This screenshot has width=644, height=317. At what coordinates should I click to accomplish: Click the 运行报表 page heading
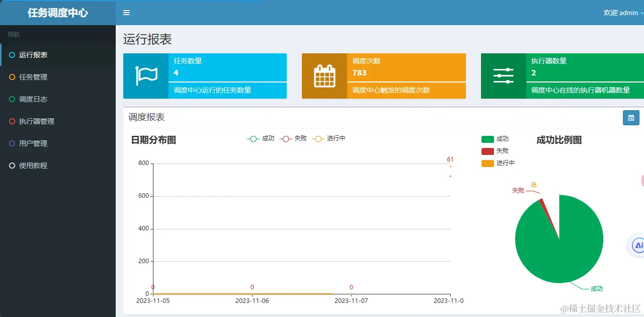tap(147, 39)
